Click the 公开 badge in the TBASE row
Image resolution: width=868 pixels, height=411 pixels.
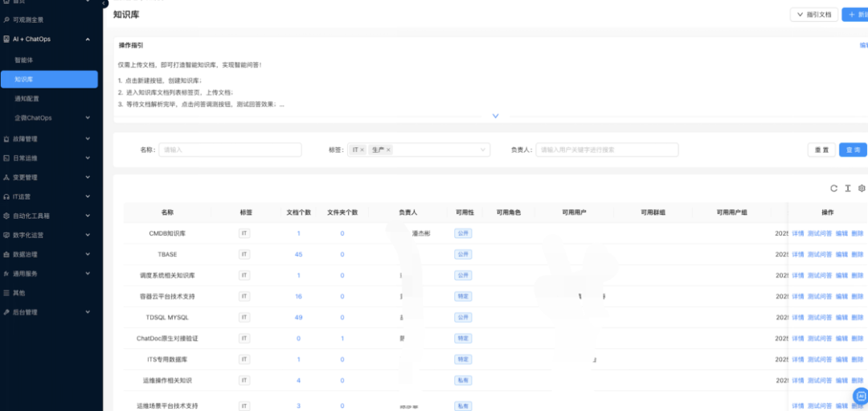pyautogui.click(x=464, y=255)
